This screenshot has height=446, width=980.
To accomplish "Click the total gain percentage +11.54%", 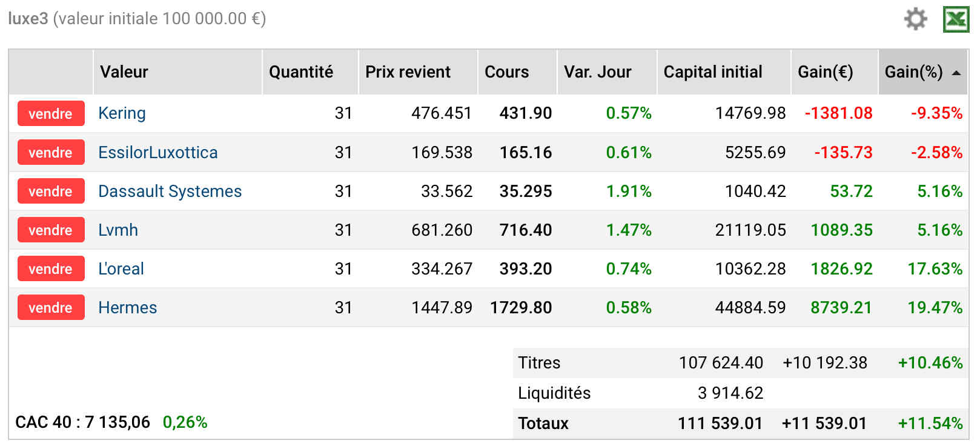I will (930, 423).
